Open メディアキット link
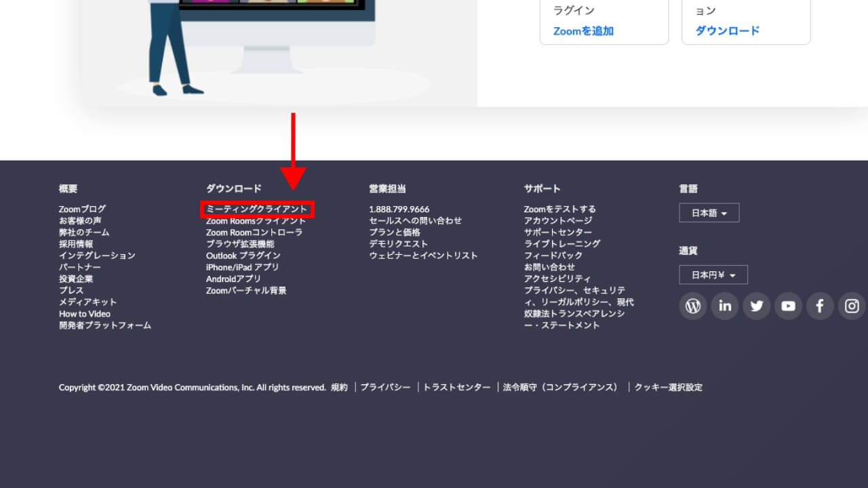Screen dimensions: 868x488 click(x=88, y=302)
